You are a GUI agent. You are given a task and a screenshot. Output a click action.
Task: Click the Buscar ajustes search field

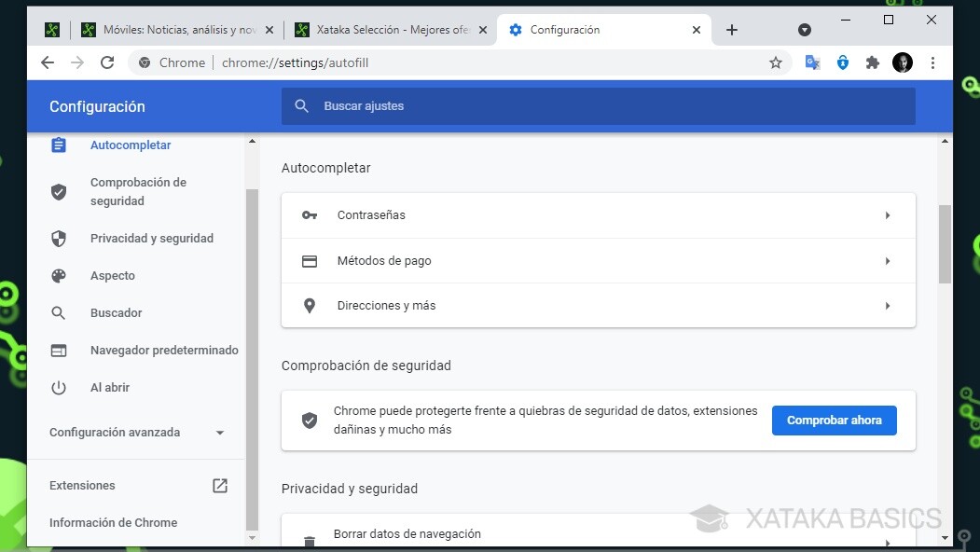point(598,105)
